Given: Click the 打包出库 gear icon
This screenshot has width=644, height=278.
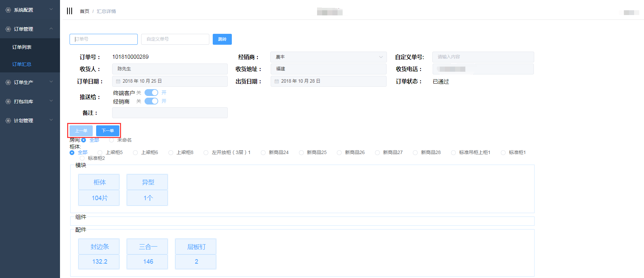Looking at the screenshot, I should [x=8, y=101].
